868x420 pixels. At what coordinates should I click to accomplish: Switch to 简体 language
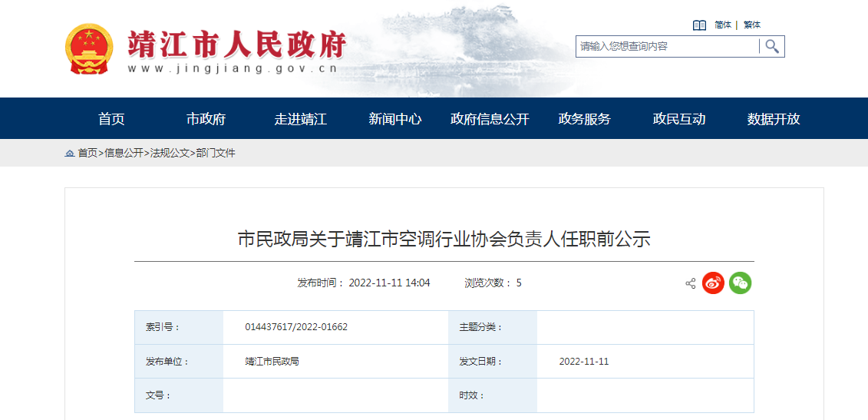click(x=723, y=25)
